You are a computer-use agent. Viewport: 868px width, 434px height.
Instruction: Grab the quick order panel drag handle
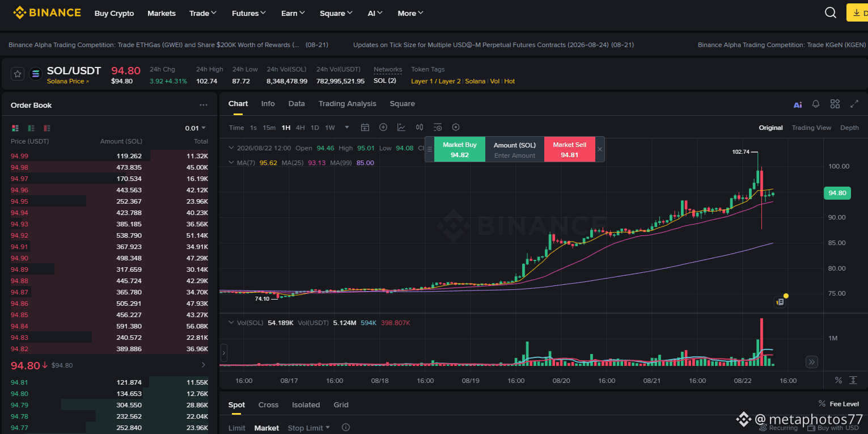[430, 149]
